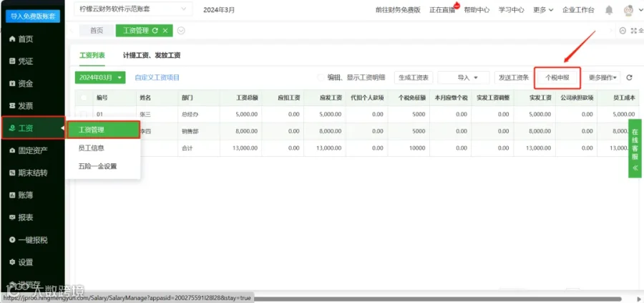Click the 导入免费版账套 button
This screenshot has width=644, height=303.
pos(33,16)
